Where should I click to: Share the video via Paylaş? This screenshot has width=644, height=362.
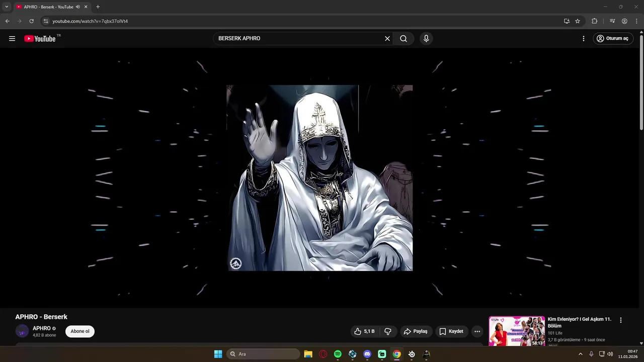416,331
